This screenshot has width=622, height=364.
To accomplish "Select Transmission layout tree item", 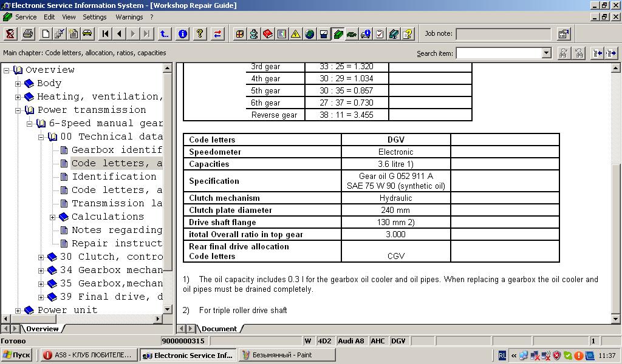I will [116, 203].
